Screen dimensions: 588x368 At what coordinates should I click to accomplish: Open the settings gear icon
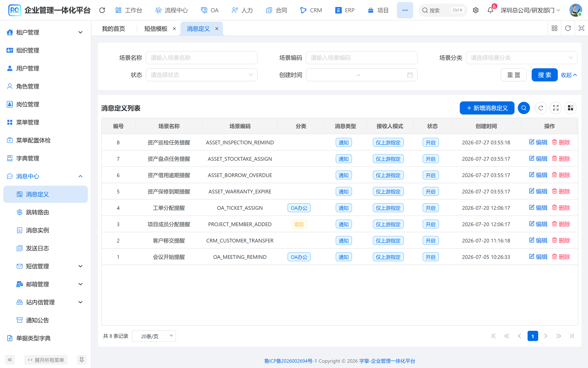click(476, 10)
